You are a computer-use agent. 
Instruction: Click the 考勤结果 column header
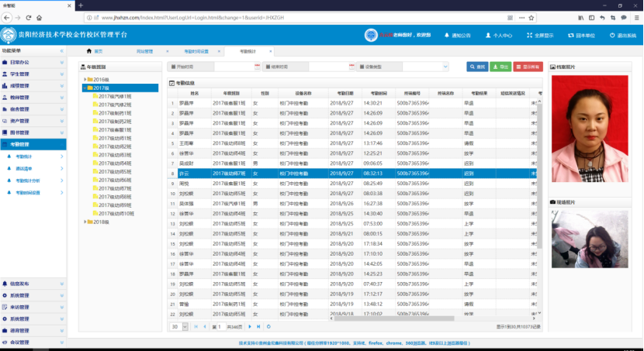click(x=479, y=94)
